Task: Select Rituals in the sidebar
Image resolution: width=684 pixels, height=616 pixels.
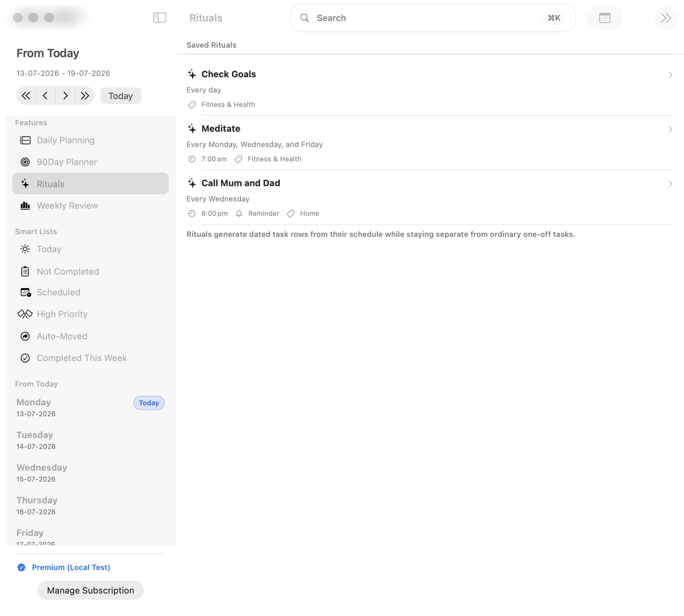Action: point(91,184)
